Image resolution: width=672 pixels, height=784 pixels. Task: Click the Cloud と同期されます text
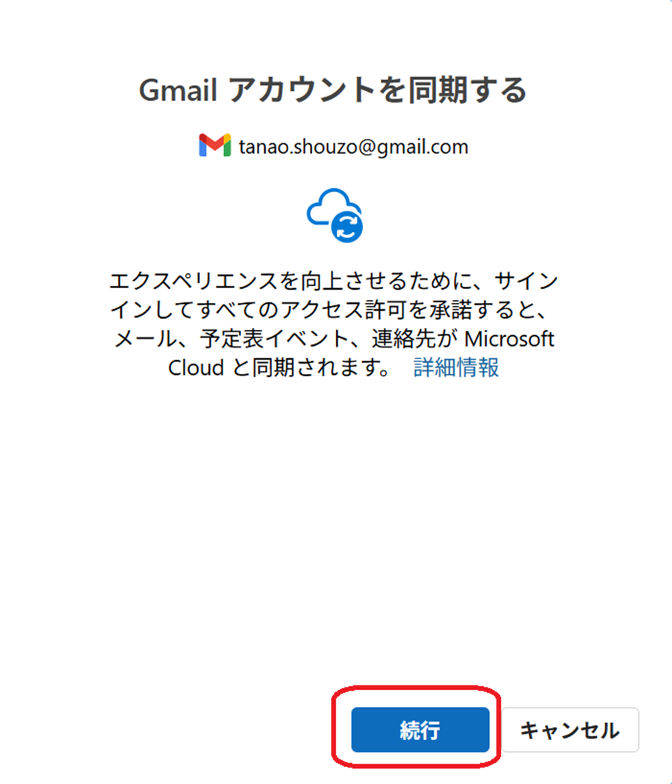point(279,367)
